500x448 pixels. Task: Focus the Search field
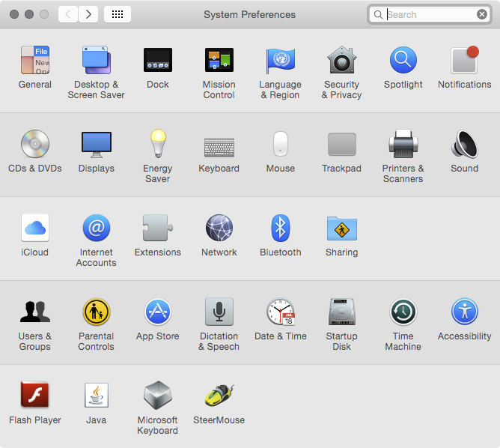click(430, 14)
